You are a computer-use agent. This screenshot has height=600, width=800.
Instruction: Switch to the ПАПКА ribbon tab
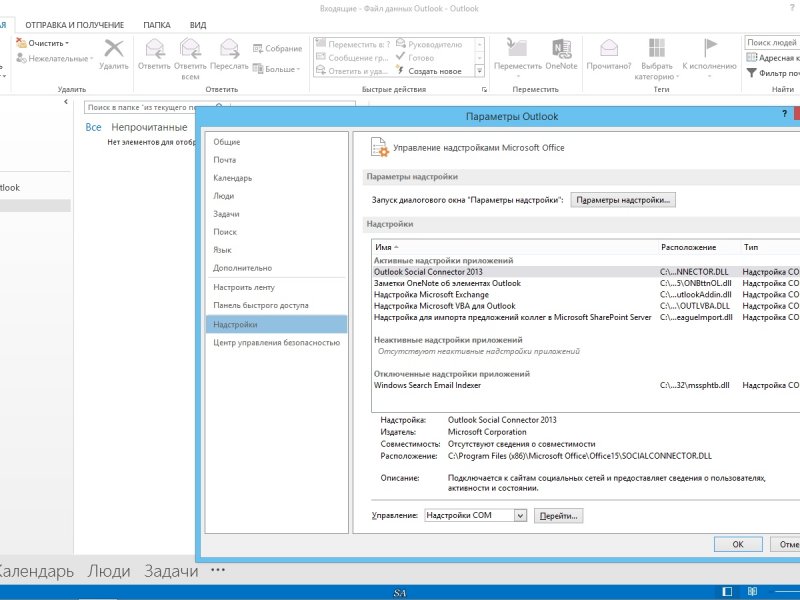click(x=157, y=24)
